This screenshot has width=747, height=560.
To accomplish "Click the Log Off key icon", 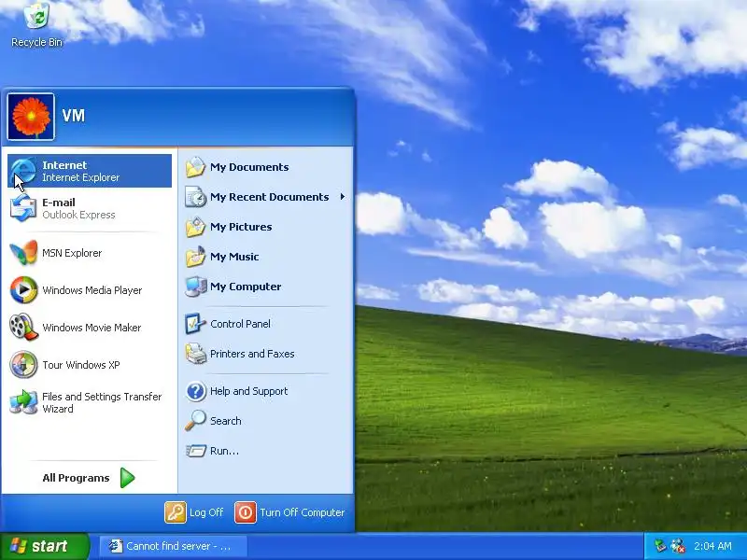I will [175, 512].
